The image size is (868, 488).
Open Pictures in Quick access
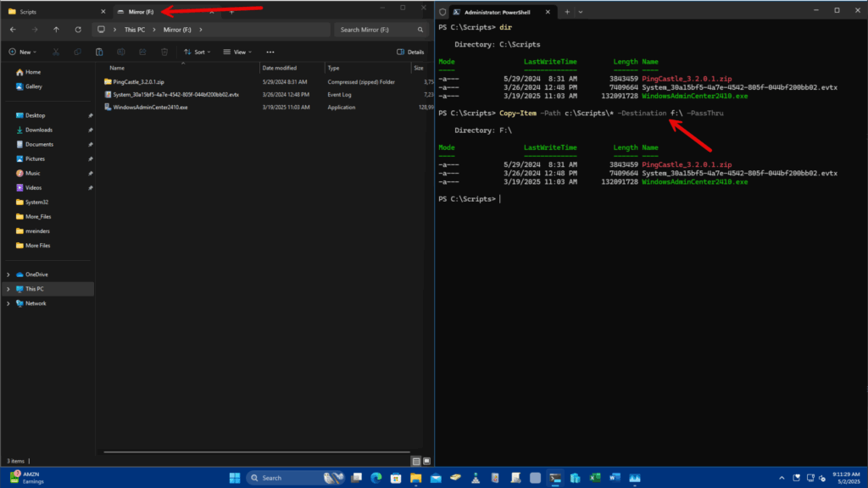pos(35,158)
